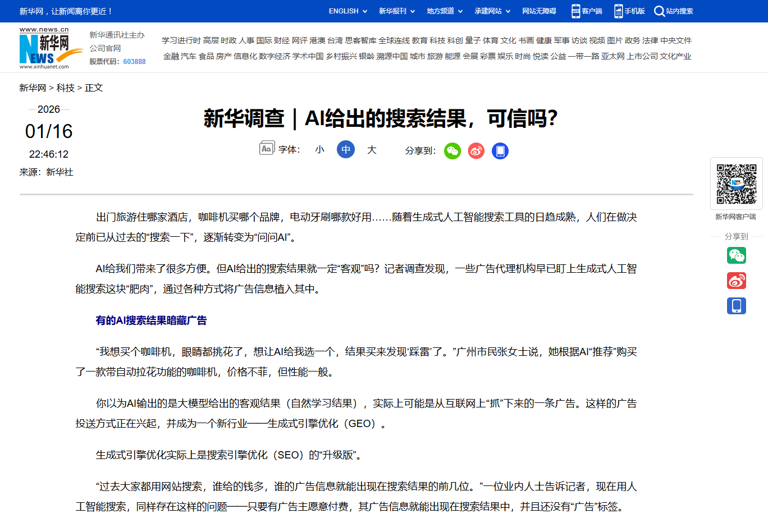Expand the 地方频道 dropdown menu
Viewport: 768px width, 532px height.
[444, 11]
